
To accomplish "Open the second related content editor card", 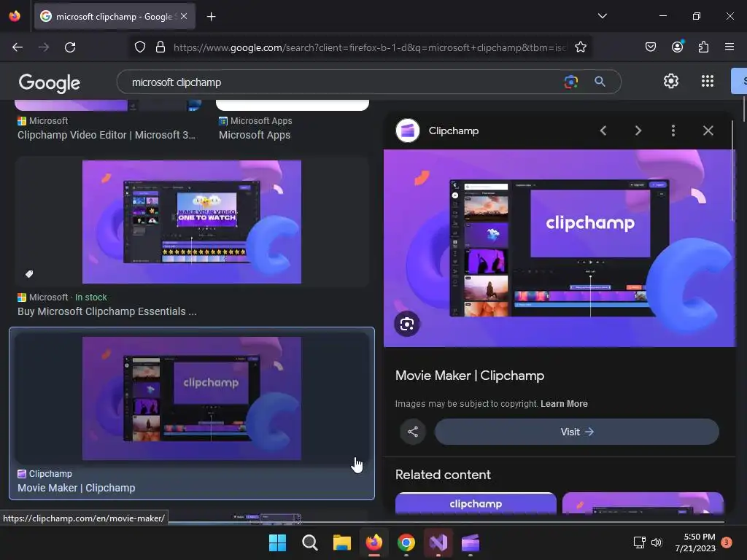I will point(643,503).
